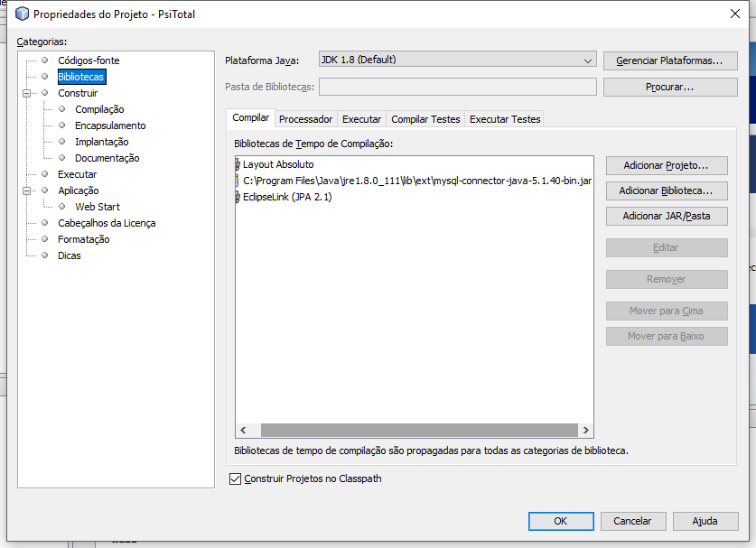The width and height of the screenshot is (756, 548).
Task: Click the project cube icon in title bar
Action: 23,14
